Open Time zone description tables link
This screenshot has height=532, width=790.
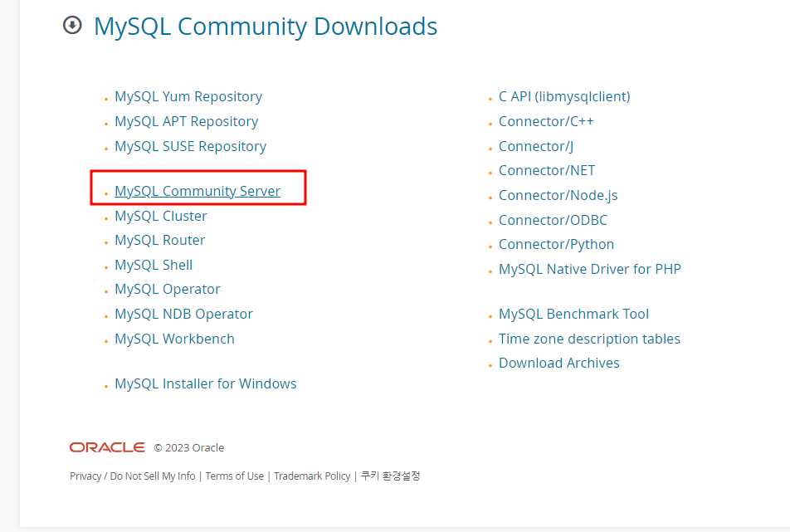[x=589, y=339]
